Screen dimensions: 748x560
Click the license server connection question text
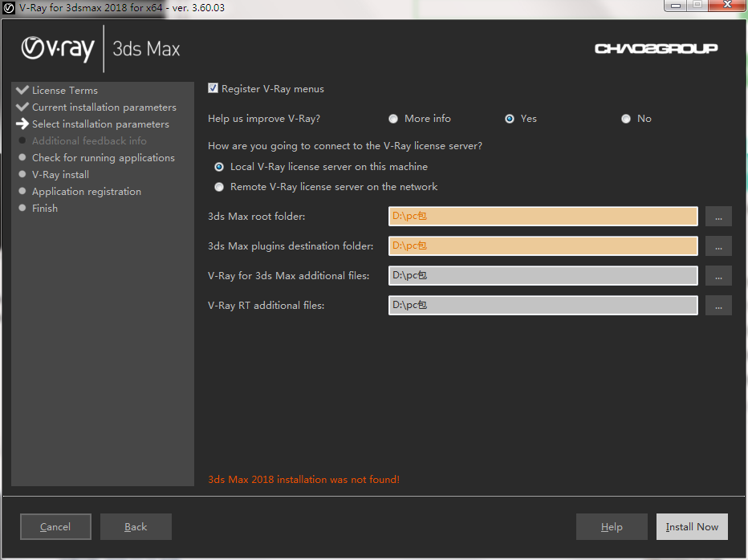point(345,146)
